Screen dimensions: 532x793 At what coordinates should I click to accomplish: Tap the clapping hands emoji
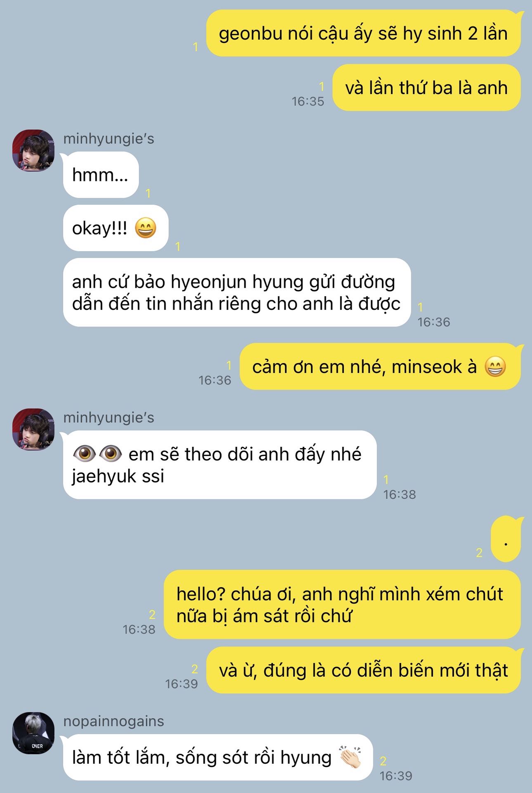(x=350, y=757)
